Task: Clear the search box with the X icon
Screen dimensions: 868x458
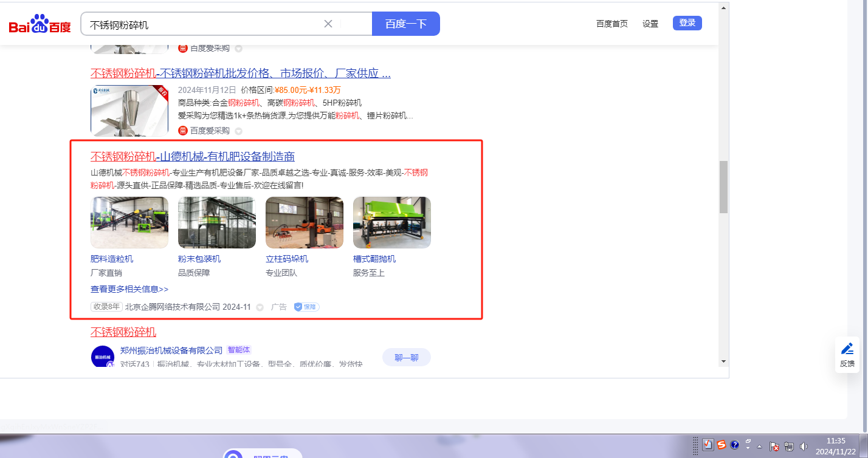Action: click(328, 24)
